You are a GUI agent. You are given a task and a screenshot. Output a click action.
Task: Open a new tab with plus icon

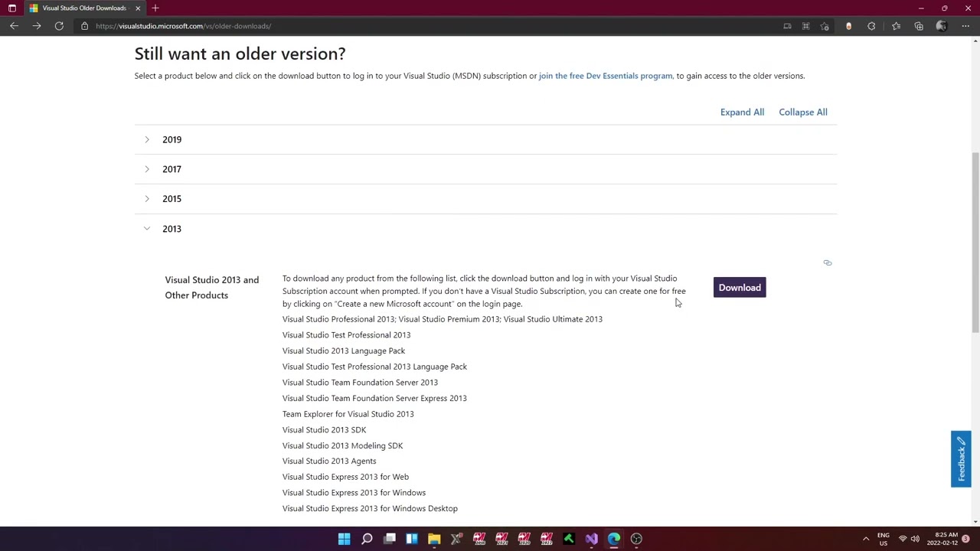click(155, 8)
